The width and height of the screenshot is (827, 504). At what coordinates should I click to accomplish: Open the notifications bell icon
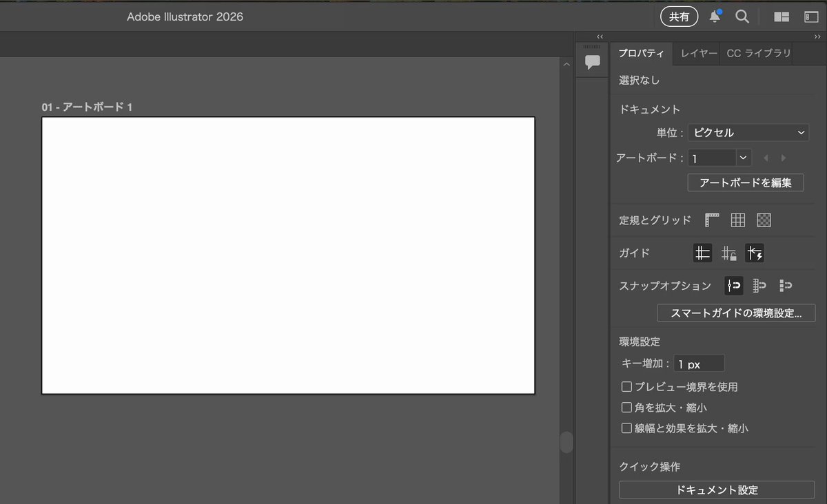[715, 16]
